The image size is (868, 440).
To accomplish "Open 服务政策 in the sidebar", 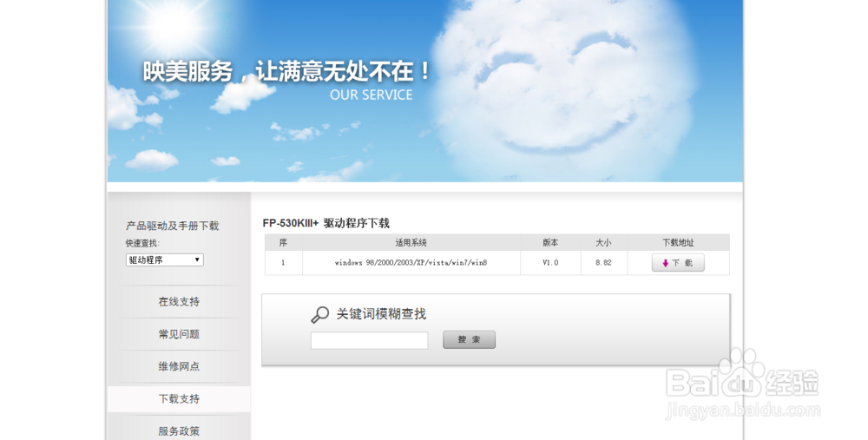I will click(179, 430).
